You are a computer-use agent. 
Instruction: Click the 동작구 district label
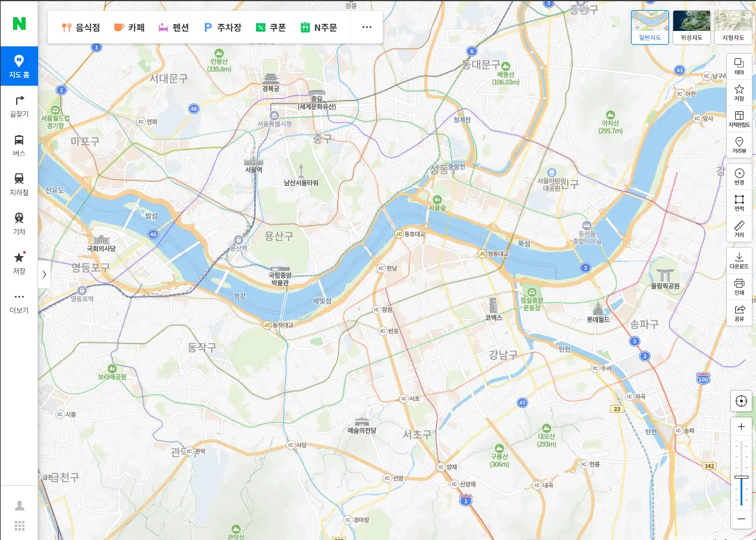pos(202,347)
